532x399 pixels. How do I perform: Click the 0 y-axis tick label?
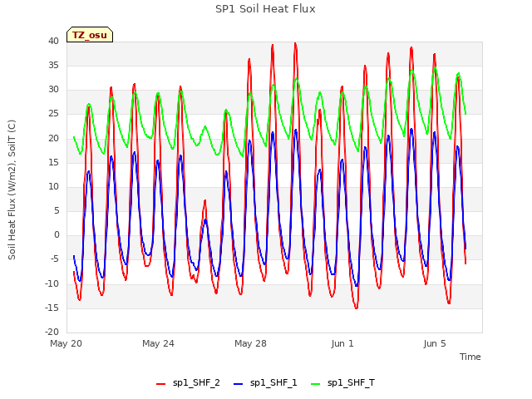57,234
